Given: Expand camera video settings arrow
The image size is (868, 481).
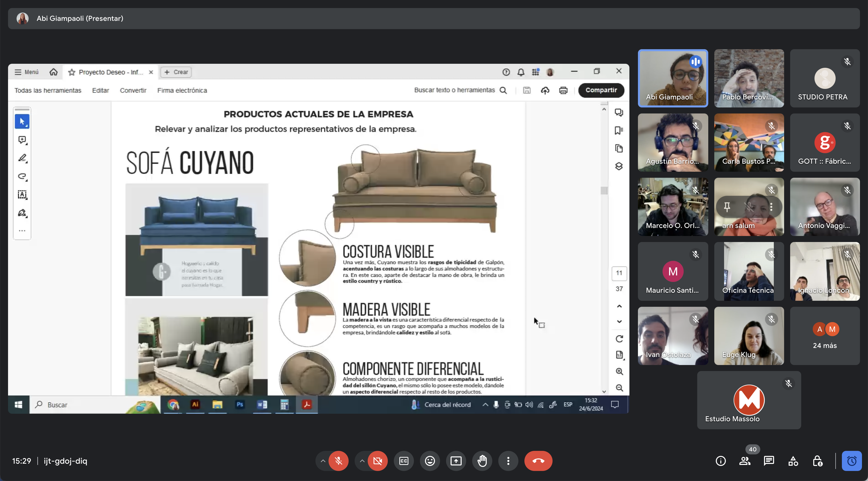Looking at the screenshot, I should tap(362, 461).
